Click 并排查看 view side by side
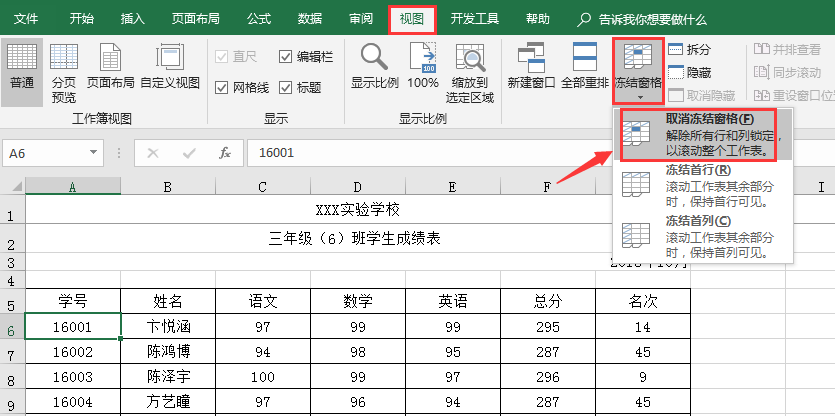This screenshot has width=835, height=416. tap(788, 50)
